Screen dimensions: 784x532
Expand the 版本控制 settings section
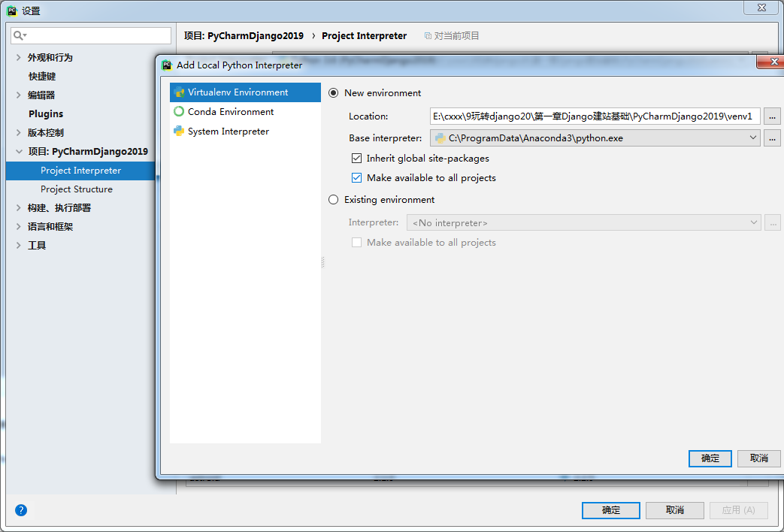19,132
